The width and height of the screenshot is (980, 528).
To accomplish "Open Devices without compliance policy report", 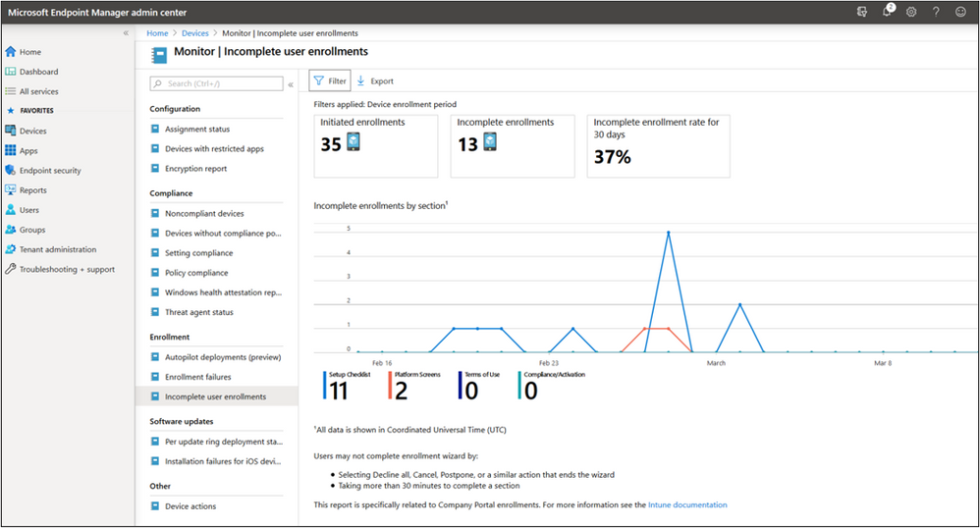I will click(223, 233).
